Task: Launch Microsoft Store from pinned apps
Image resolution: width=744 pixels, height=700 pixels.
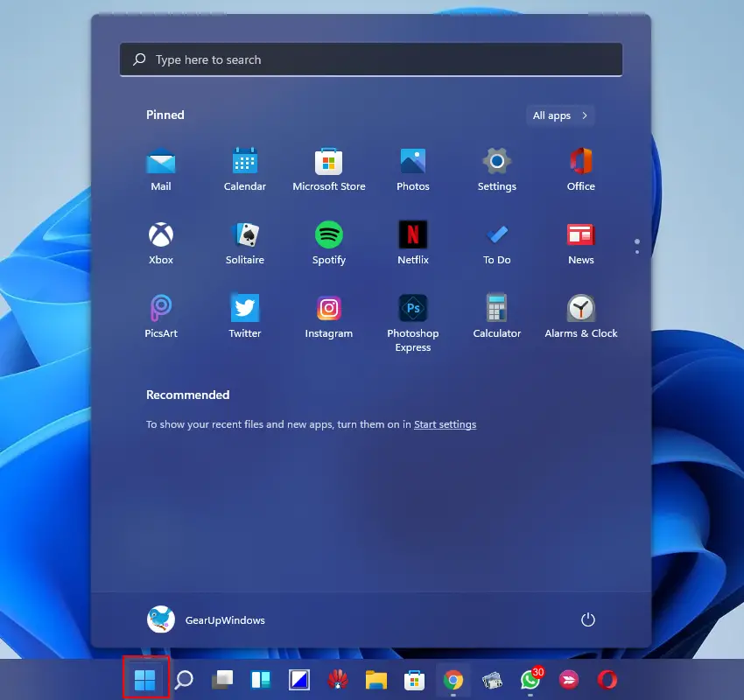Action: pos(329,169)
